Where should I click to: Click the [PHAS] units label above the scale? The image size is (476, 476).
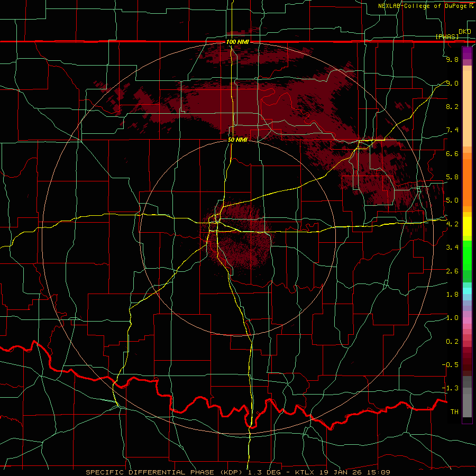click(x=447, y=36)
